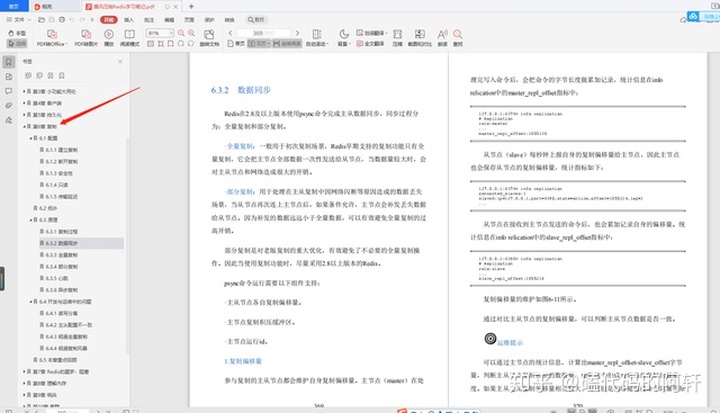Click the open file folder icon
Viewport: 720px width, 413px height.
42,20
